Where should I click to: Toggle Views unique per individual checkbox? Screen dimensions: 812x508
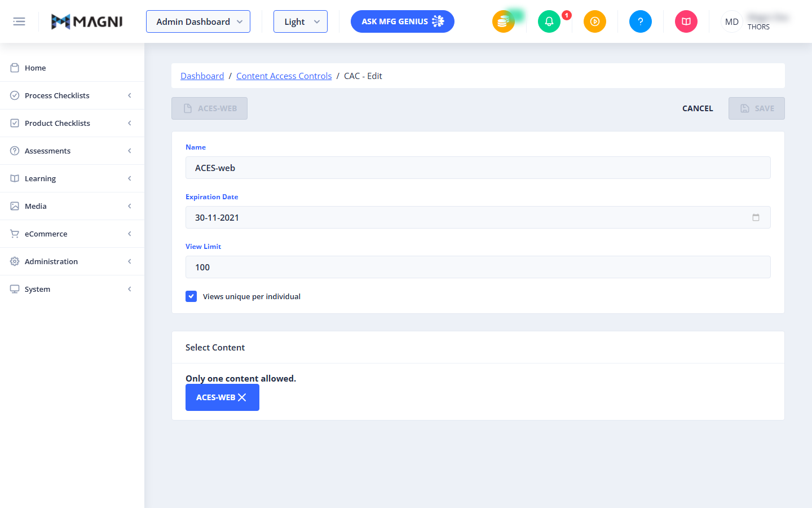click(x=191, y=296)
